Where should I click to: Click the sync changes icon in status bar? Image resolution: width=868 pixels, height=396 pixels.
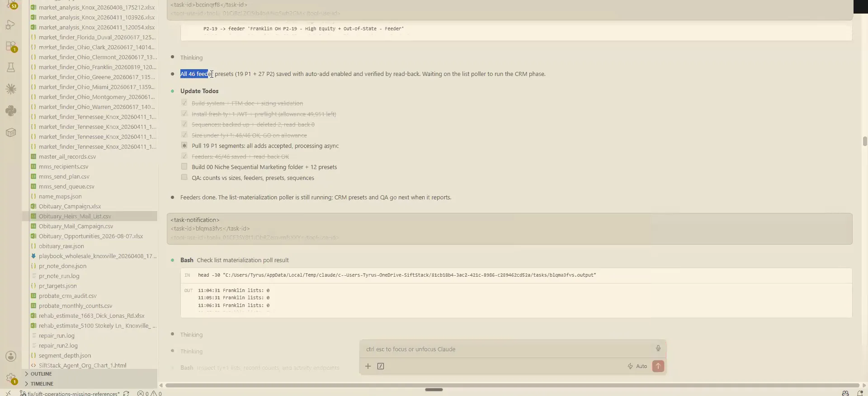click(x=126, y=394)
